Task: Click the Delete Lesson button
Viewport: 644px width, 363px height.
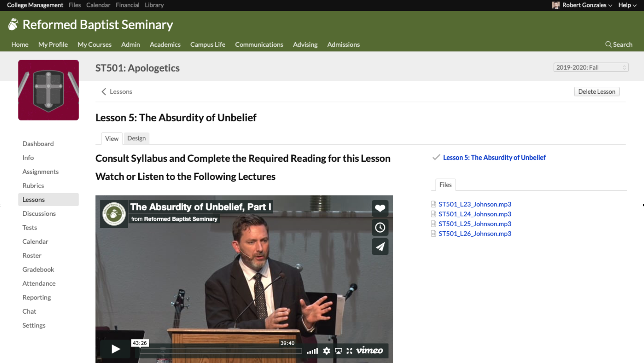Action: click(596, 92)
